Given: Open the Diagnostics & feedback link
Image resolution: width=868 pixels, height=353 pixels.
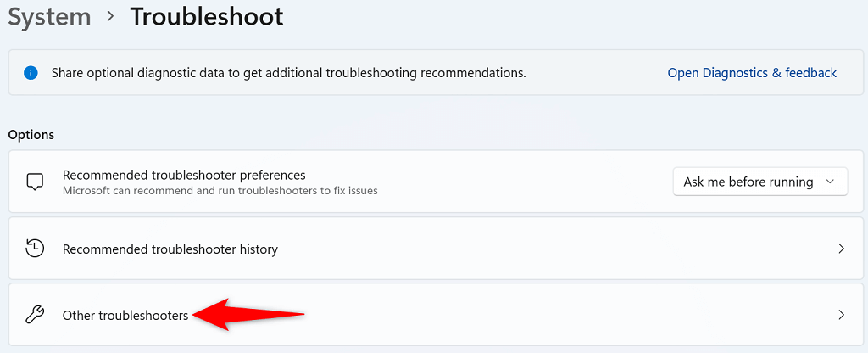Looking at the screenshot, I should [x=752, y=73].
